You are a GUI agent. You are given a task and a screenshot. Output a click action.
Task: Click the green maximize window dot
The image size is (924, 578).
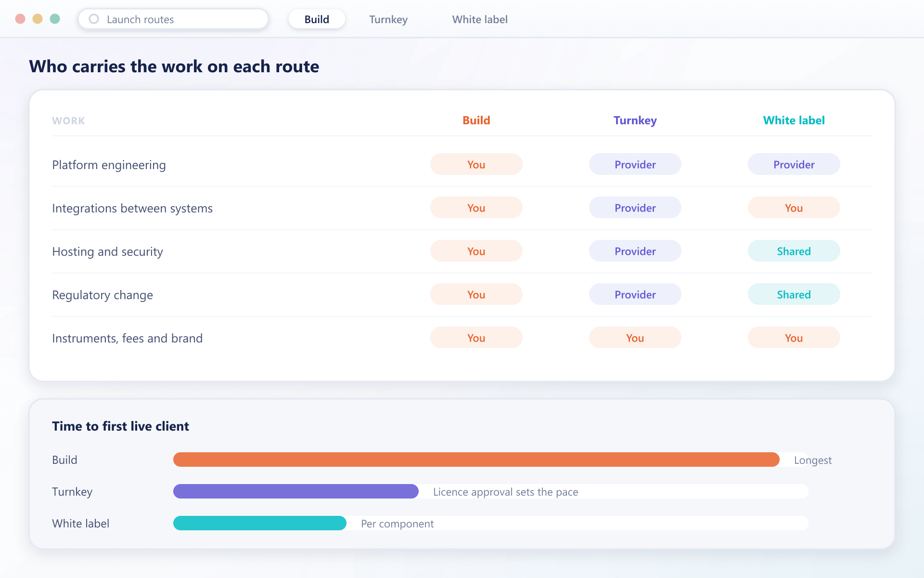55,19
